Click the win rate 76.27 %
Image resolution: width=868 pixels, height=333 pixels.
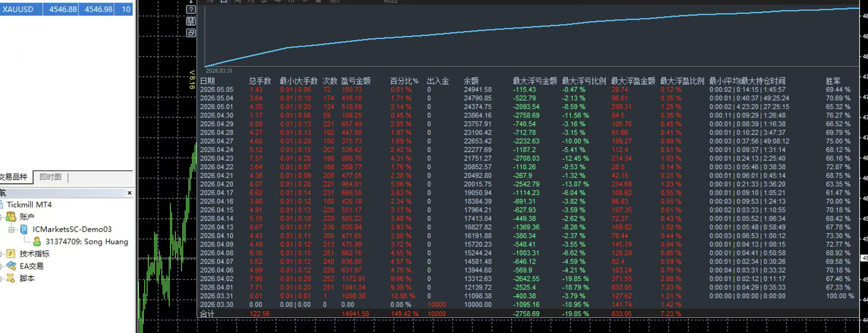838,115
